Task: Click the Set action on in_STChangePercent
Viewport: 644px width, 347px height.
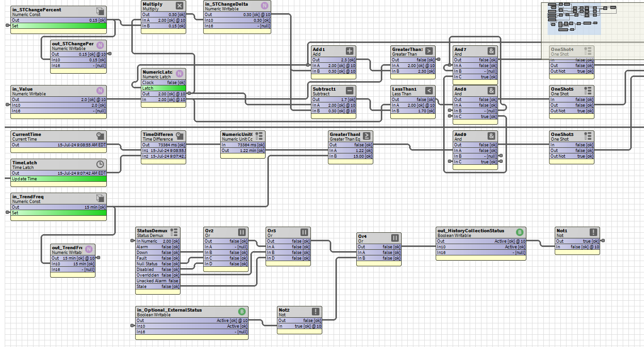Action: (59, 26)
